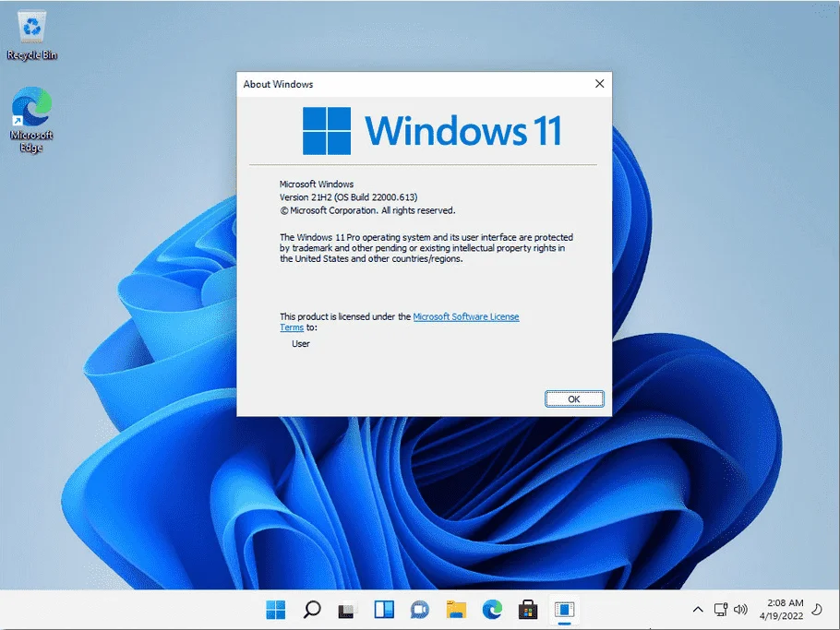Open the Start menu
Viewport: 840px width, 630px height.
pos(276,610)
